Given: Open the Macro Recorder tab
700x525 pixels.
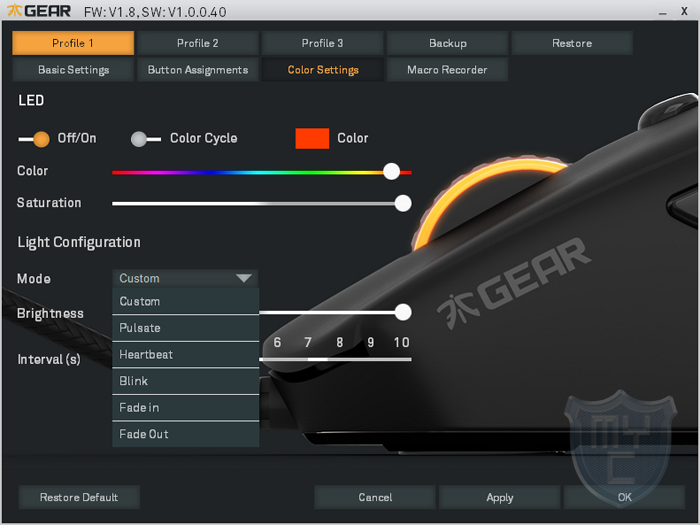Looking at the screenshot, I should coord(447,70).
